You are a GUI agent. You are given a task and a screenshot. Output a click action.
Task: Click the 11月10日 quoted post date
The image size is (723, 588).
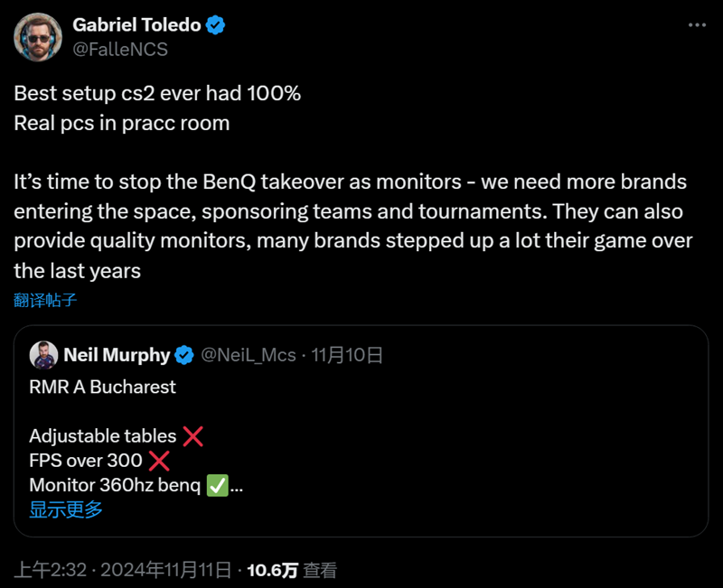[x=347, y=355]
